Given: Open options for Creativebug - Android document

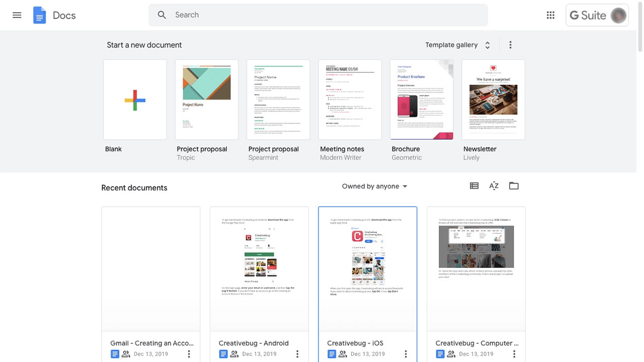Looking at the screenshot, I should [x=297, y=354].
